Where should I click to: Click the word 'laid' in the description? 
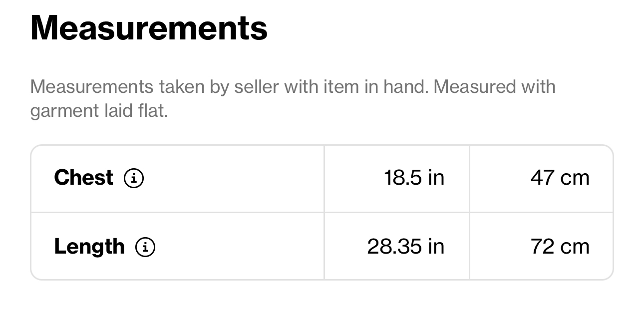[x=117, y=110]
